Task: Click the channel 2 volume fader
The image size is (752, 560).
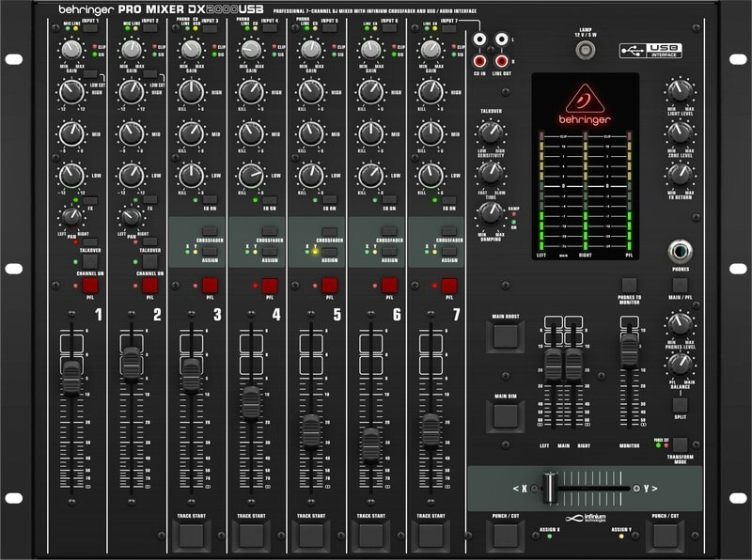Action: click(132, 364)
